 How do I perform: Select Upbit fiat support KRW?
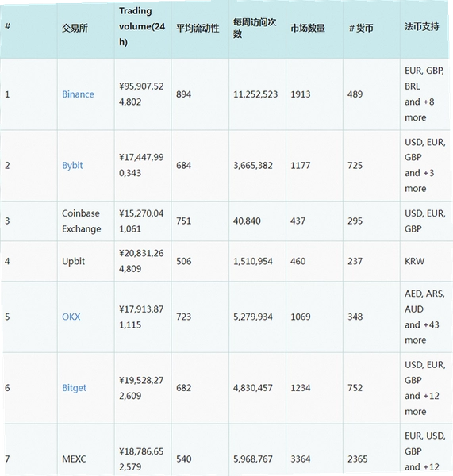(414, 261)
